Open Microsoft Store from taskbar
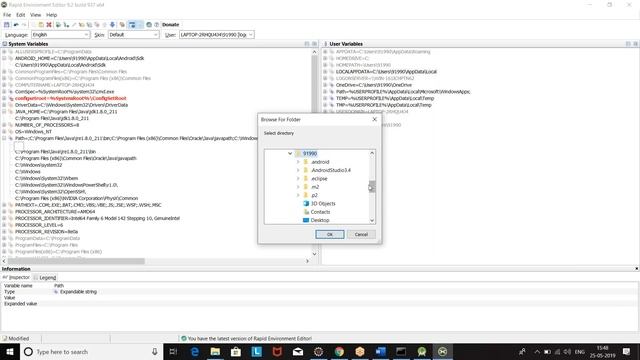640x360 pixels. [236, 352]
